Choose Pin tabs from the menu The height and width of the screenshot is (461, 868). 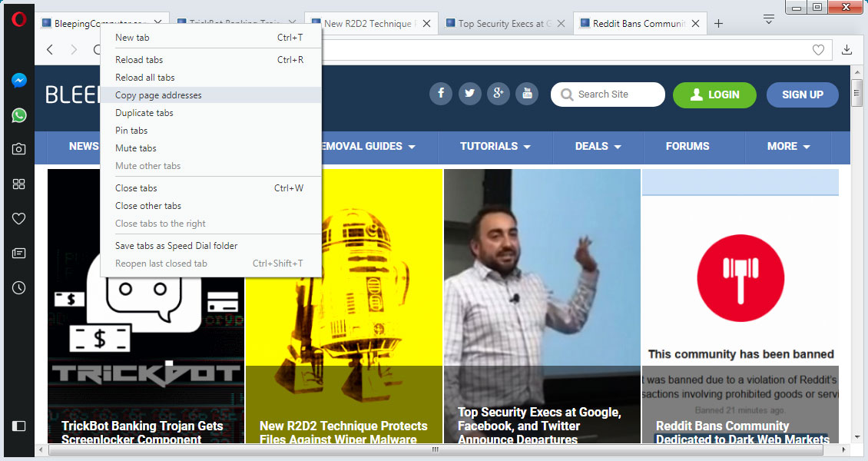tap(210, 131)
